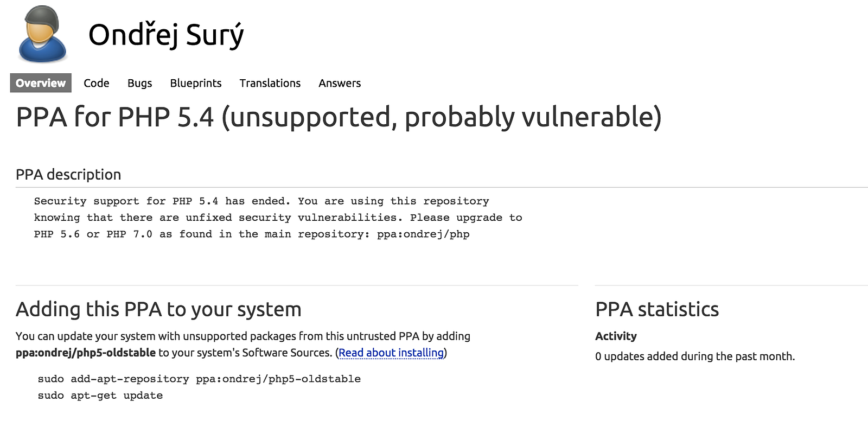Switch to the Answers tab
868x427 pixels.
point(340,83)
